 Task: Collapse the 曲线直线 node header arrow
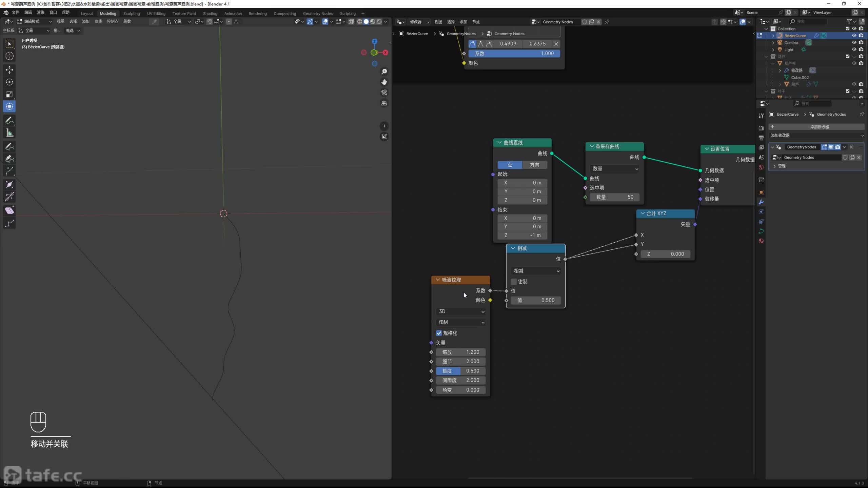[499, 143]
